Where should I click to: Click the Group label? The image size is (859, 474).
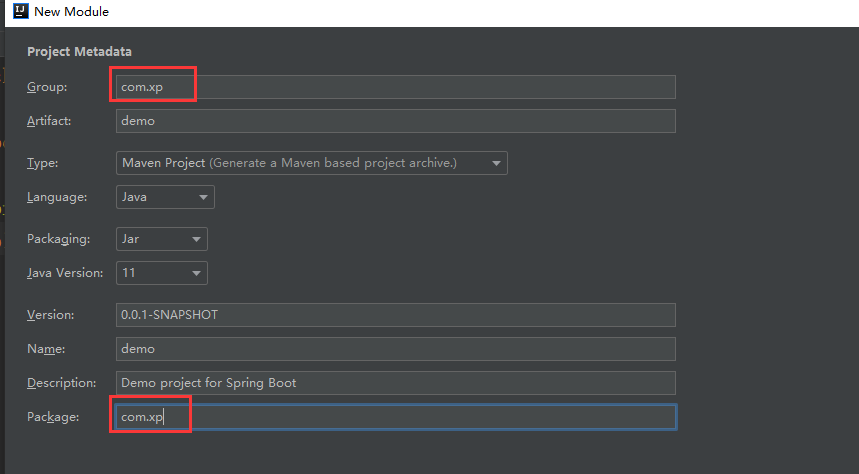click(x=47, y=87)
